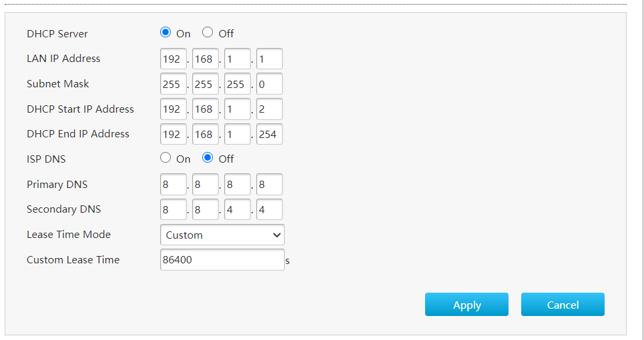644x340 pixels.
Task: Edit DHCP End IP field showing 254
Action: click(270, 134)
